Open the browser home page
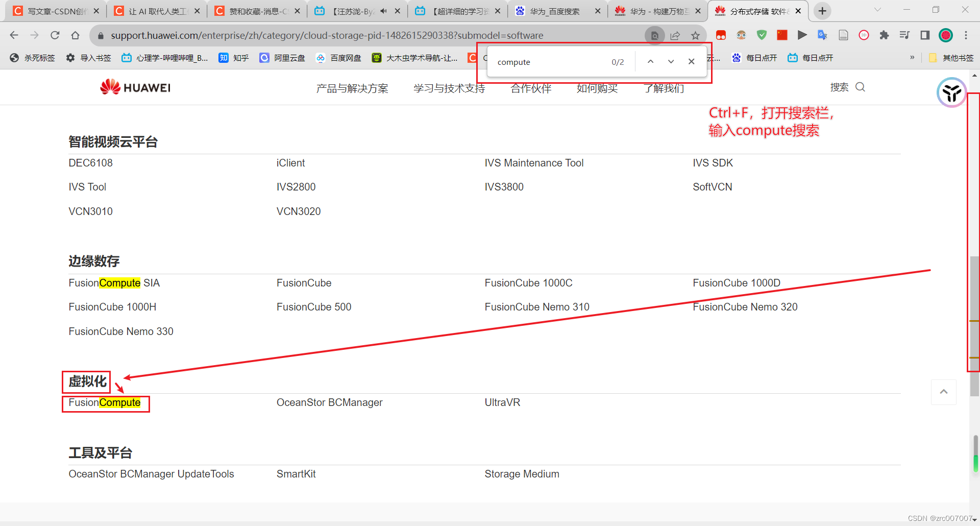 click(x=76, y=35)
